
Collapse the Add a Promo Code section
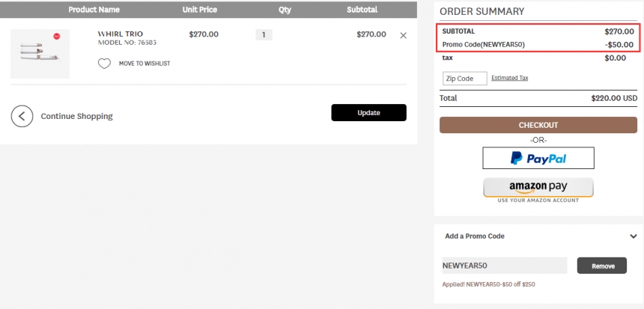click(x=634, y=236)
